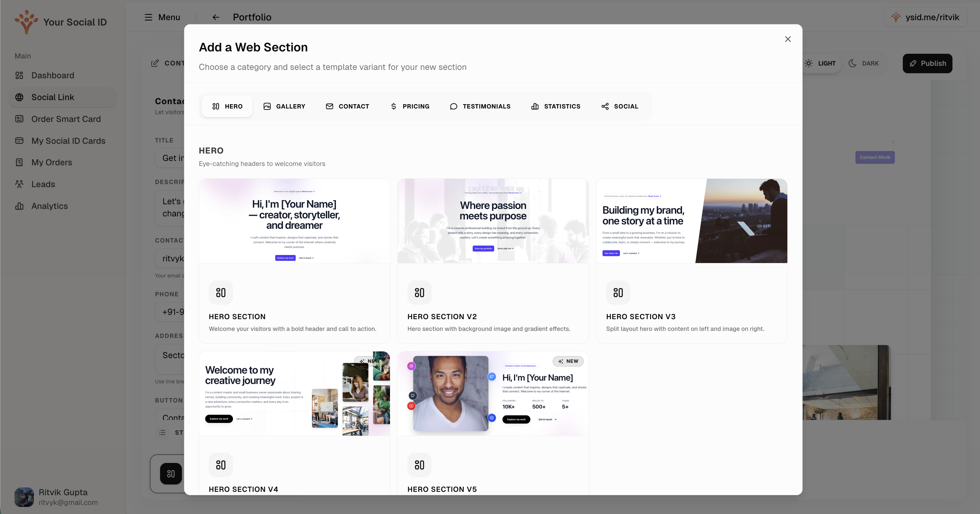Open the ysid.me/ritvik link

click(x=926, y=17)
